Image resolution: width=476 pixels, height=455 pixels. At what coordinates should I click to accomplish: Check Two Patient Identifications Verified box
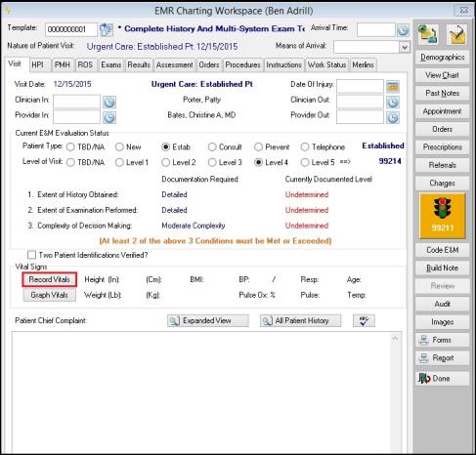(32, 255)
